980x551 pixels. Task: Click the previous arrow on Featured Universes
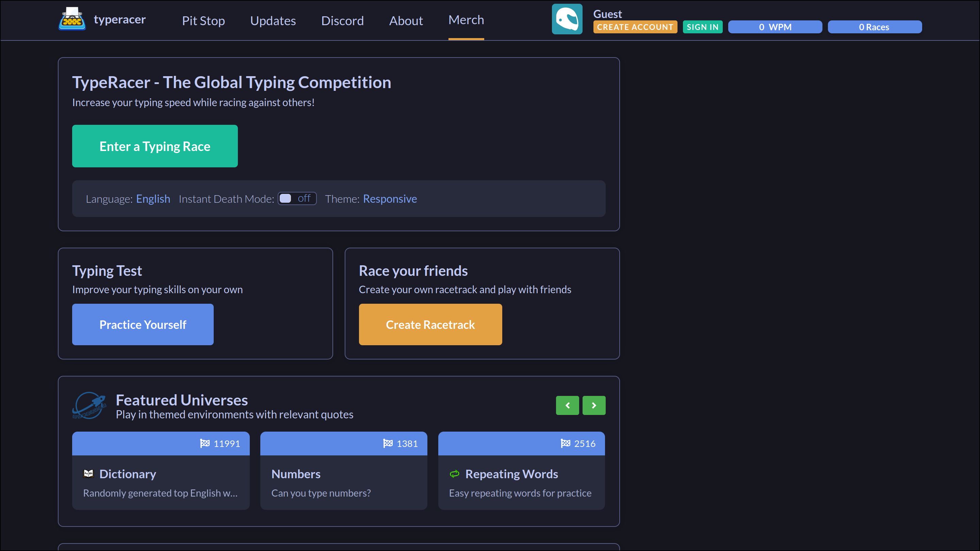567,405
